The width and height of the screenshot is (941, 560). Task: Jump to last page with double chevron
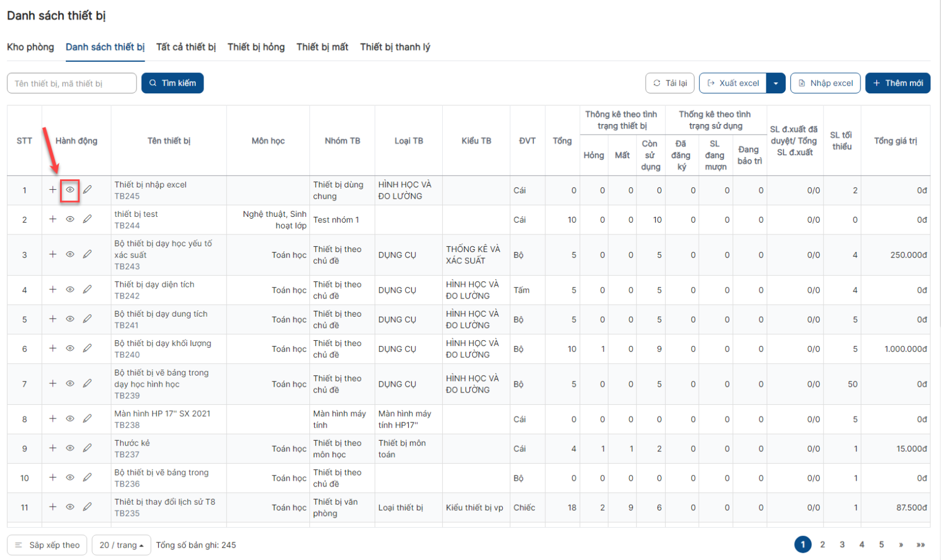[x=920, y=545]
